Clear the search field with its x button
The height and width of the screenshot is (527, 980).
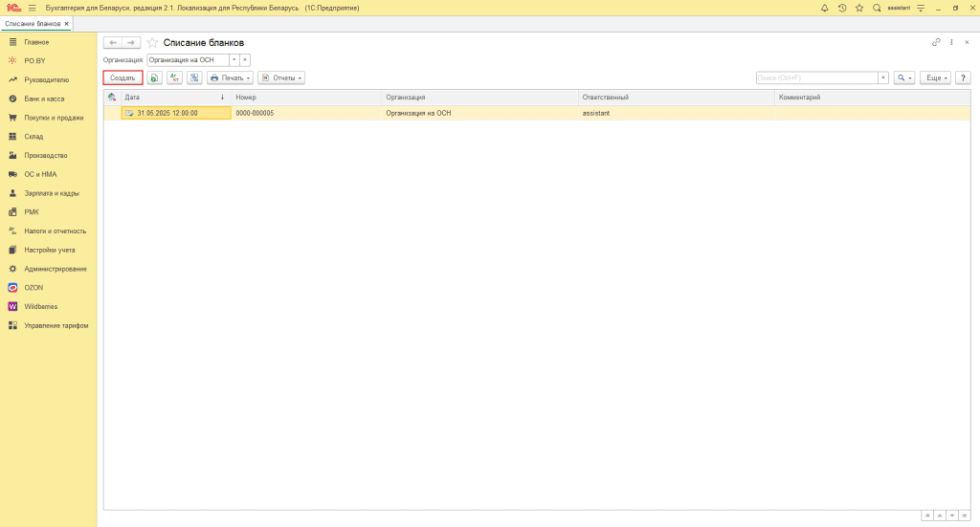[x=883, y=78]
